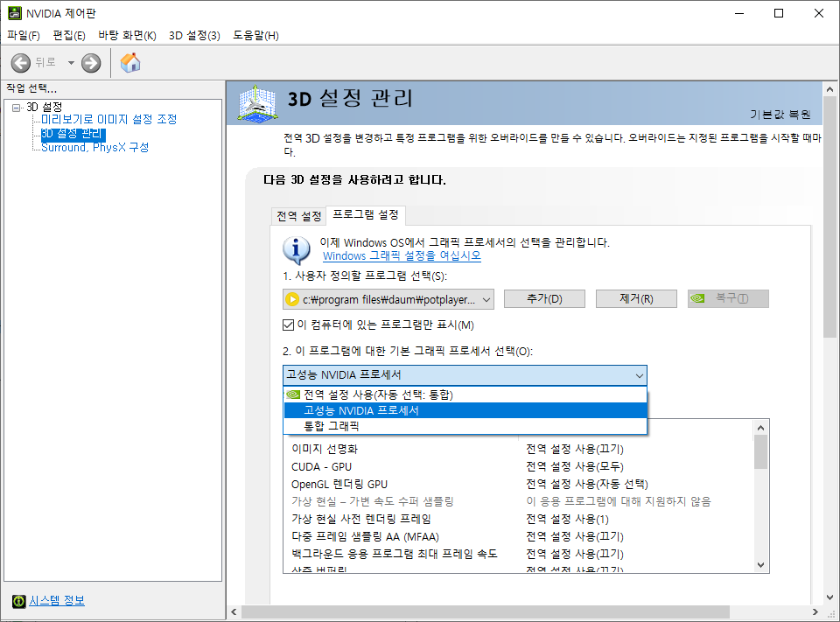Screen dimensions: 840x622
Task: Click horizontal scrollbar right arrow
Action: coord(815,612)
